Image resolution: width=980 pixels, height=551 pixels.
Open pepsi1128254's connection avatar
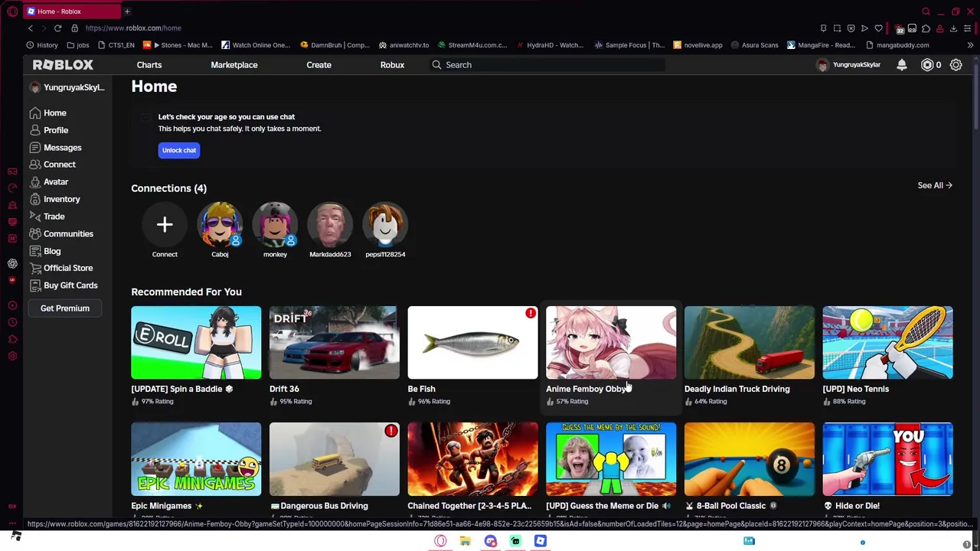pos(385,224)
